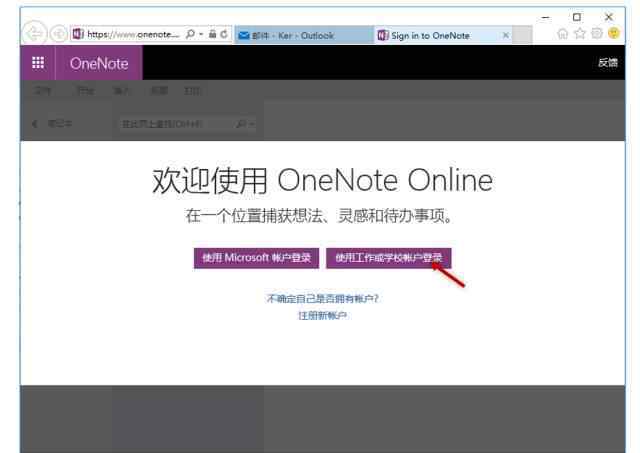Click the OneNote favicon in address bar
640x453 pixels.
(78, 34)
